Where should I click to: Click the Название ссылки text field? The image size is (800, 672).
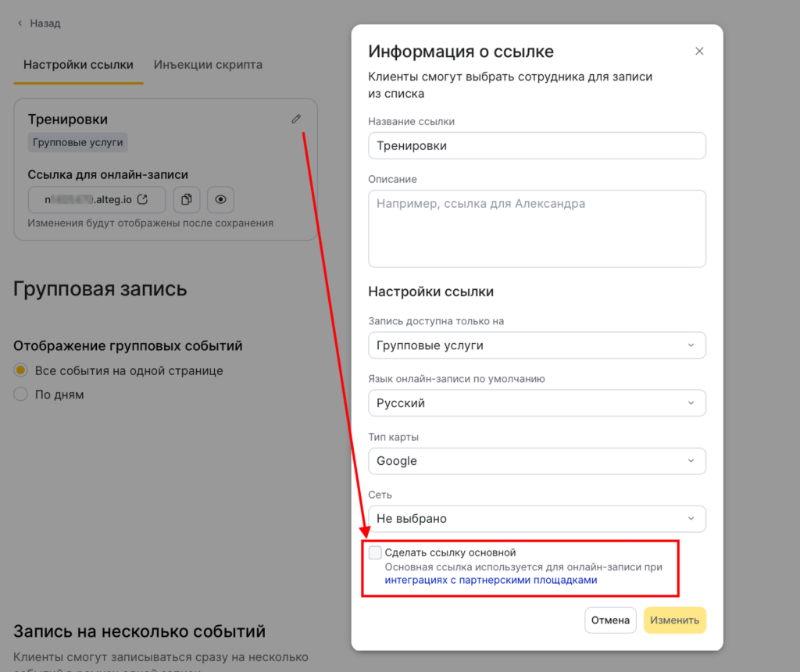[537, 146]
